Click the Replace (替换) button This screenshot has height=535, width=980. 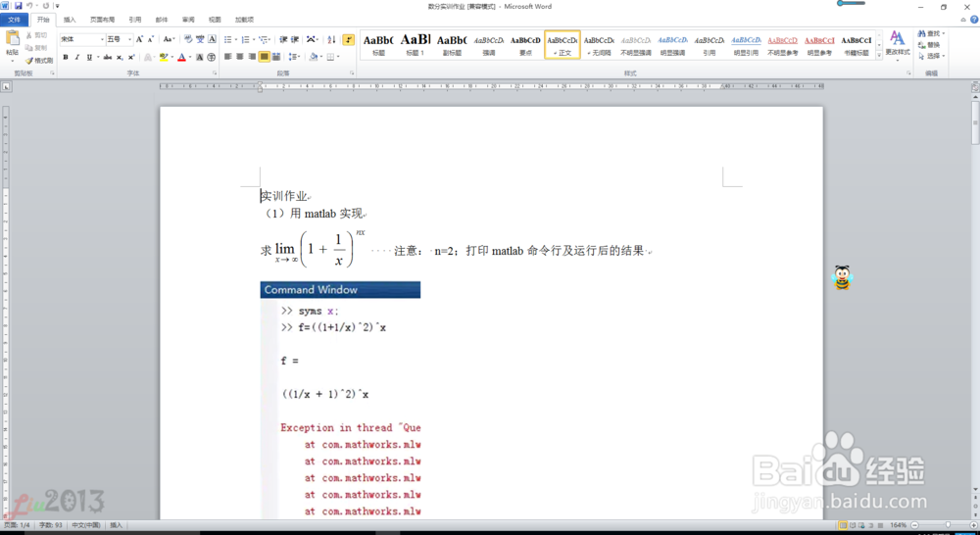point(929,44)
